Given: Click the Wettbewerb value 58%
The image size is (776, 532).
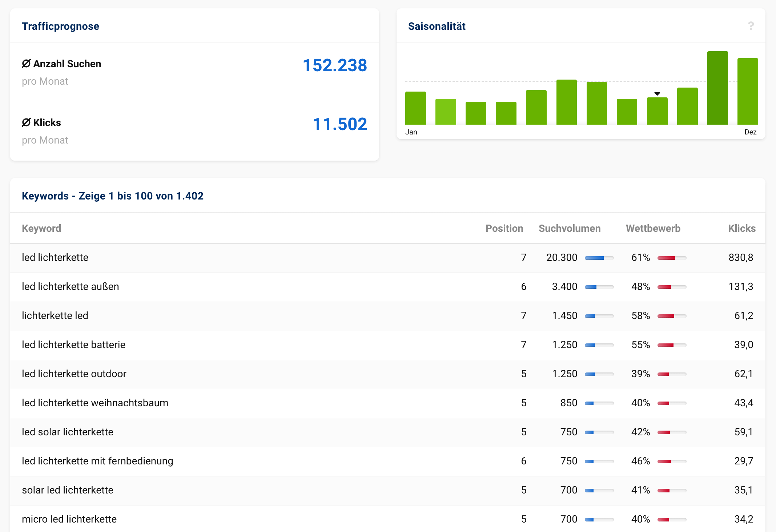Looking at the screenshot, I should pos(640,315).
